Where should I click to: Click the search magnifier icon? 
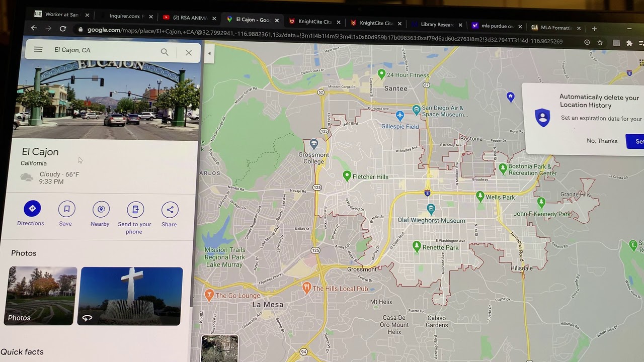coord(165,52)
